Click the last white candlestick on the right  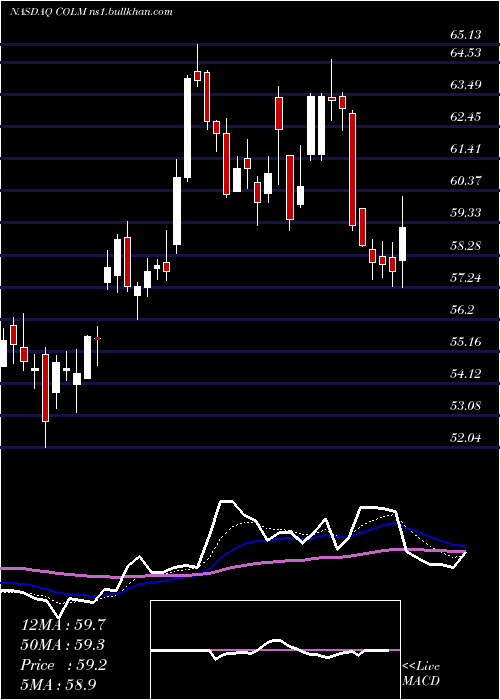click(x=403, y=244)
